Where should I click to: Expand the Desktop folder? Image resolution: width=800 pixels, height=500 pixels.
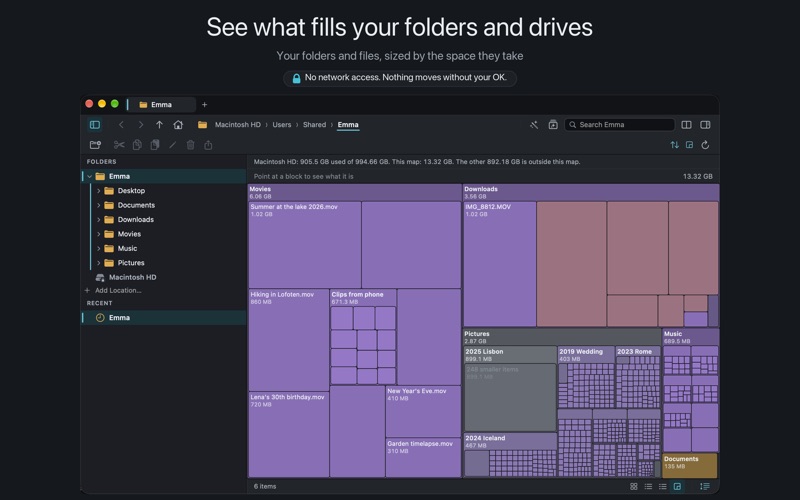pos(98,191)
